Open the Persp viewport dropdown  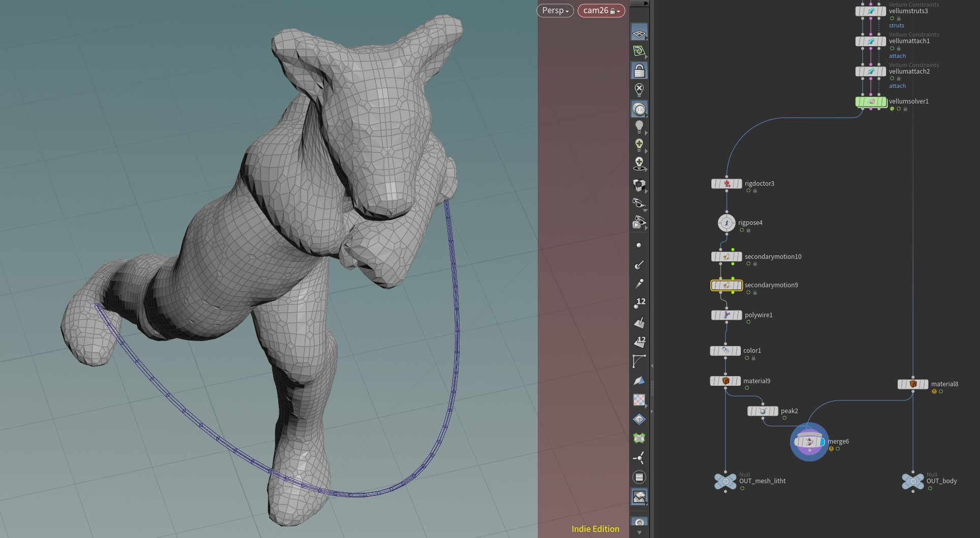pos(555,11)
